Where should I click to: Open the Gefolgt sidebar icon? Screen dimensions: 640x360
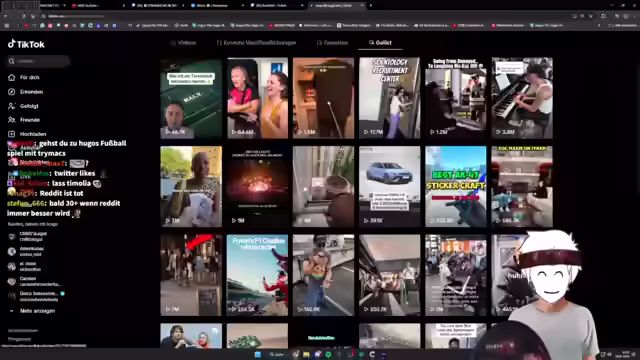click(11, 106)
